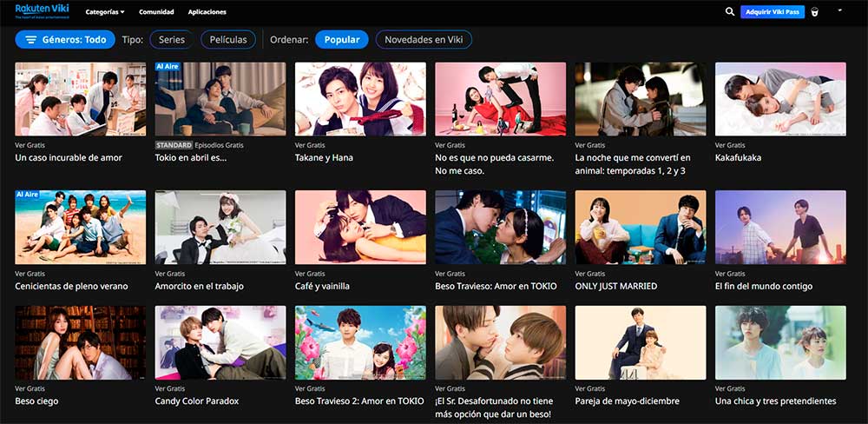Click the title Tokio en abril es...
The height and width of the screenshot is (424, 868).
tap(191, 157)
